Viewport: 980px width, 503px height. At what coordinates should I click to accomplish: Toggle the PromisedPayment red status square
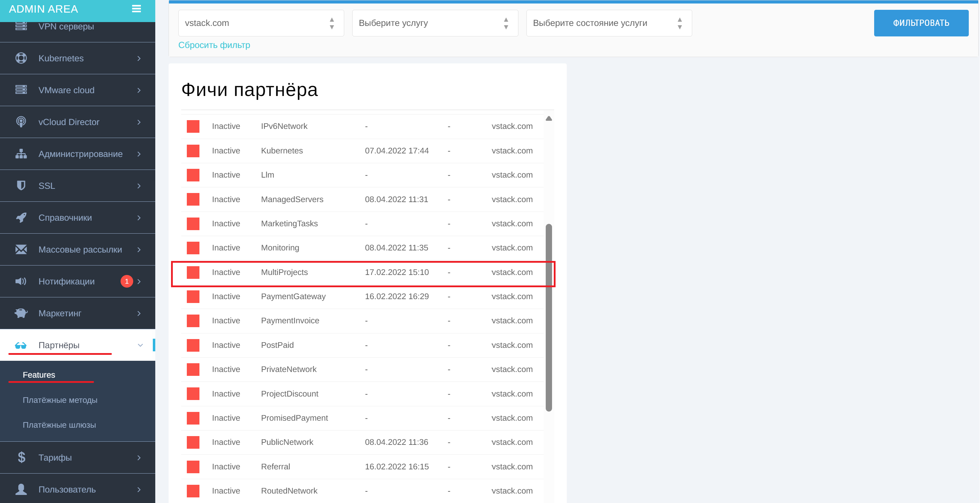click(193, 418)
